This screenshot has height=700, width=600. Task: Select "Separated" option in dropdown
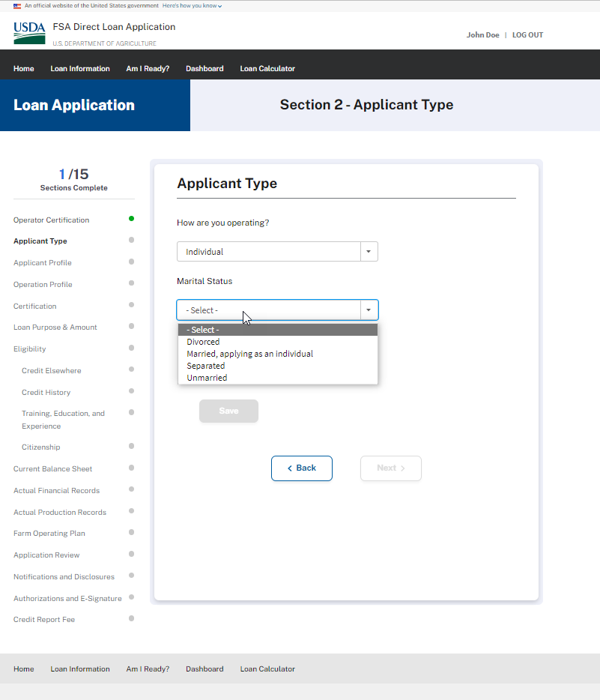click(x=205, y=366)
